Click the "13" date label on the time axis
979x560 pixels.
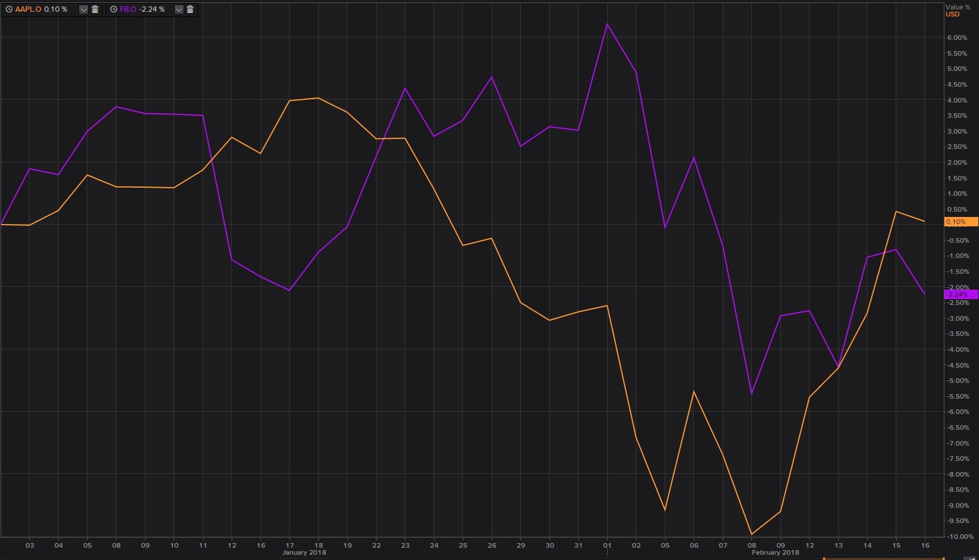tap(838, 545)
